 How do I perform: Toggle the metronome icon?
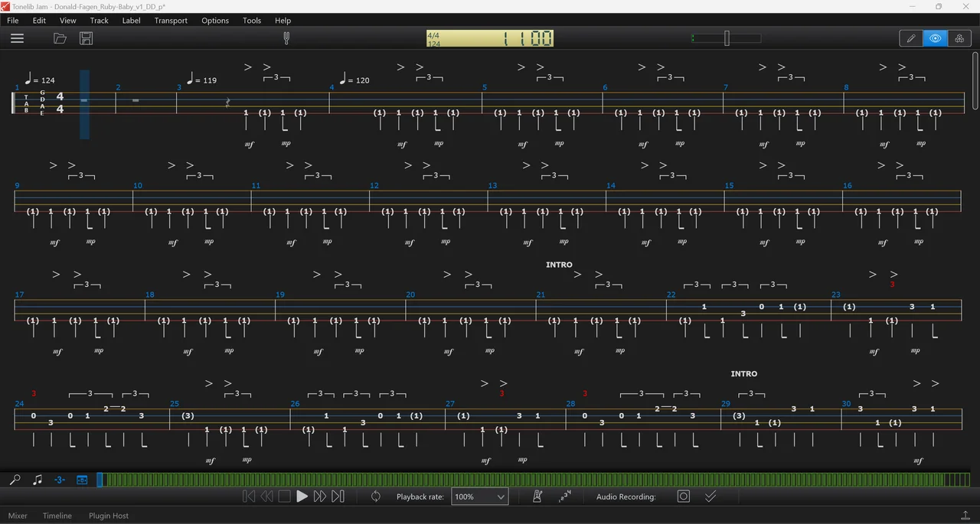pos(537,496)
